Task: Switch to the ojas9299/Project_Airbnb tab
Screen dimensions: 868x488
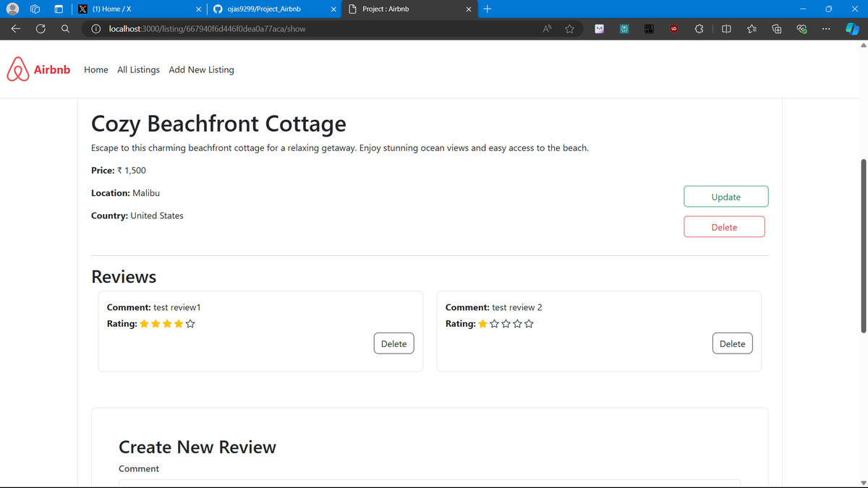Action: tap(275, 9)
